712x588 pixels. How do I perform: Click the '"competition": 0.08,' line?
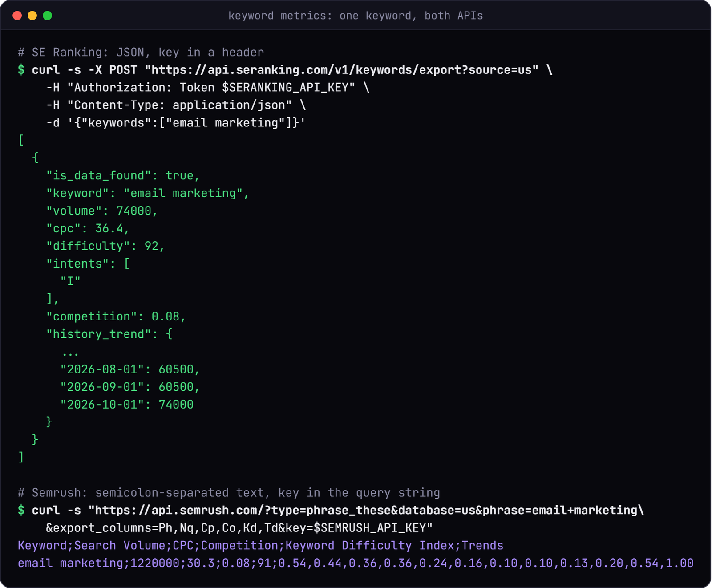[x=116, y=316]
